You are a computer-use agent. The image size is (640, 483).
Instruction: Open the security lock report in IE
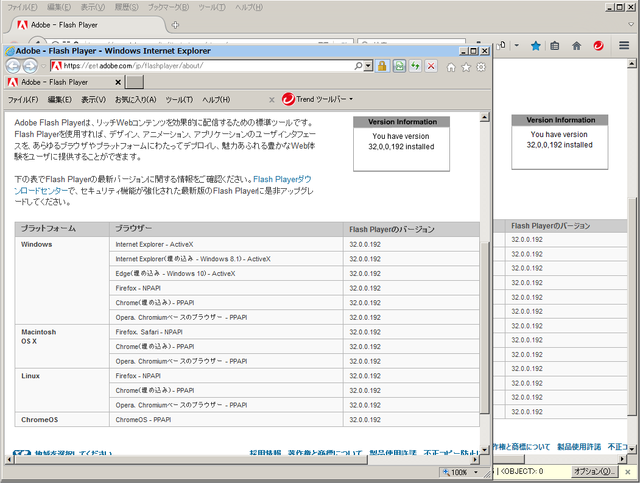click(382, 66)
